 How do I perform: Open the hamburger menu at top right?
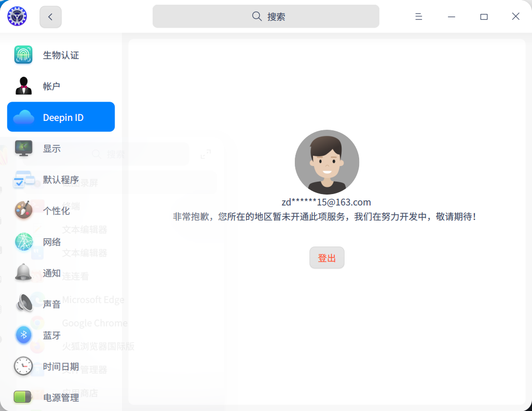tap(418, 16)
